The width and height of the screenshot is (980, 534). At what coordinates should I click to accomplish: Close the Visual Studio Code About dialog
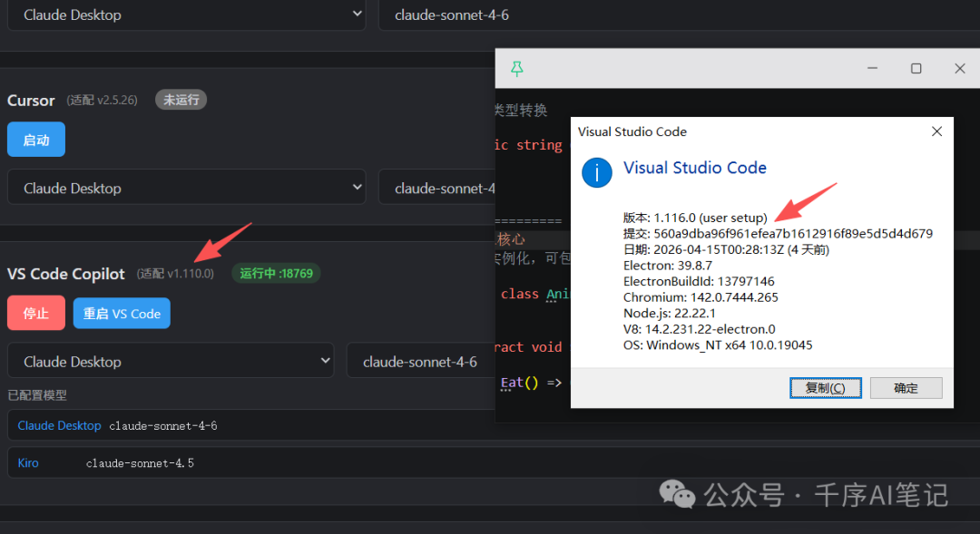pyautogui.click(x=936, y=131)
